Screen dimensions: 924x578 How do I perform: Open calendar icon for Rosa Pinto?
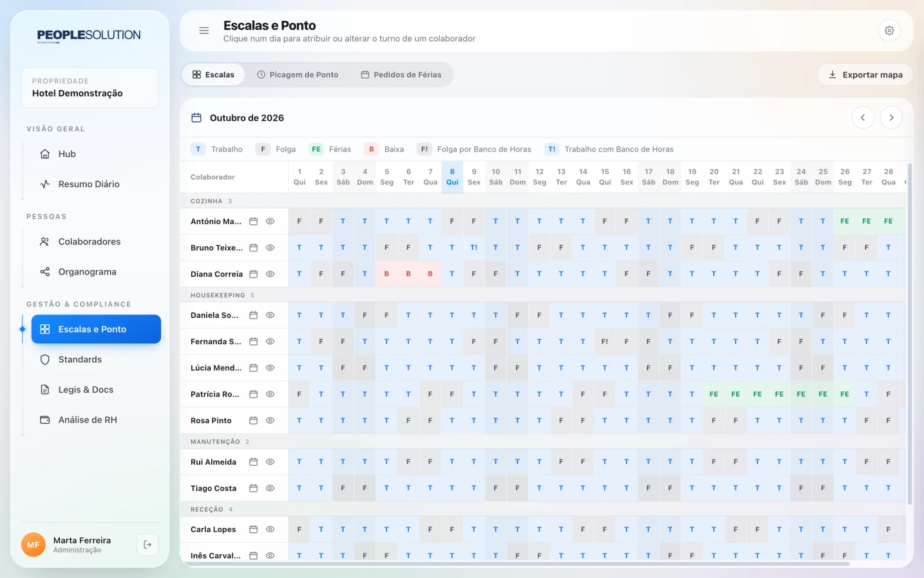[254, 421]
